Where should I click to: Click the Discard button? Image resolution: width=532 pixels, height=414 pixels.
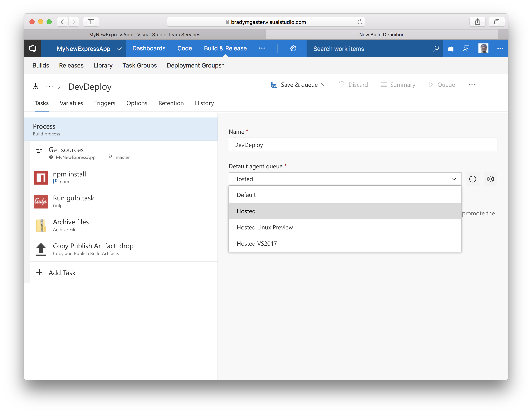point(353,85)
